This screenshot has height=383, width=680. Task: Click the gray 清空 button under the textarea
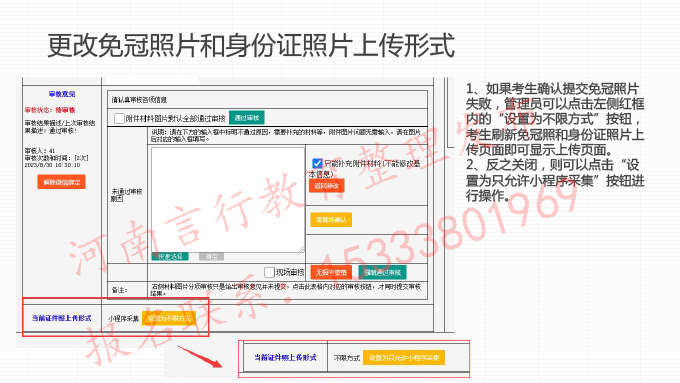coord(211,256)
